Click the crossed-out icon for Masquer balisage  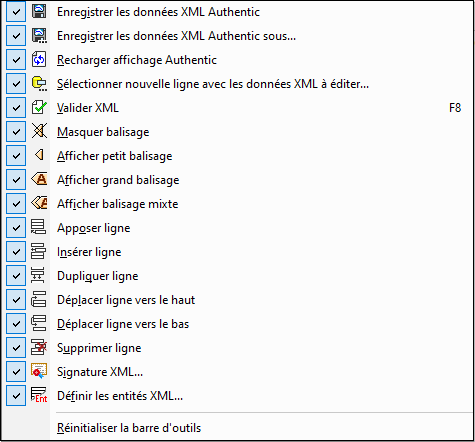click(x=39, y=132)
